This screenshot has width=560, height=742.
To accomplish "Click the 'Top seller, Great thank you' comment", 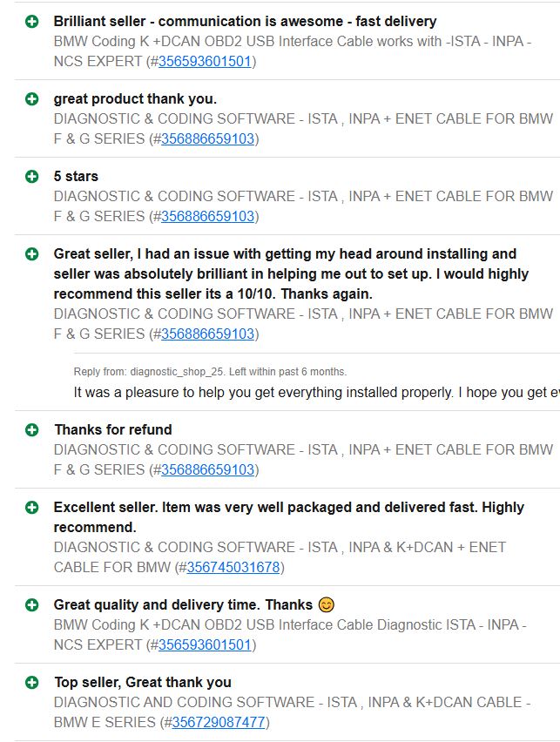I will coord(143,683).
